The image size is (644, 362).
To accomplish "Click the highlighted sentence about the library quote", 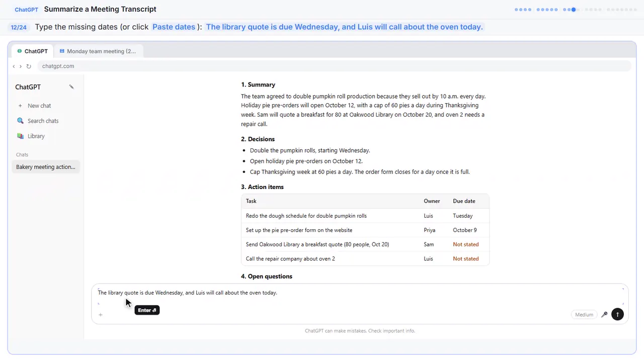I will pyautogui.click(x=344, y=27).
